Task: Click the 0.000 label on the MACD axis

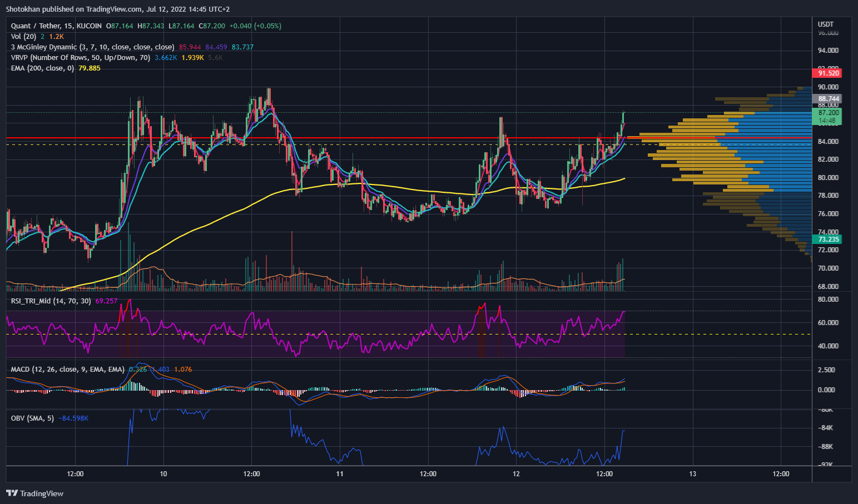Action: pos(827,390)
